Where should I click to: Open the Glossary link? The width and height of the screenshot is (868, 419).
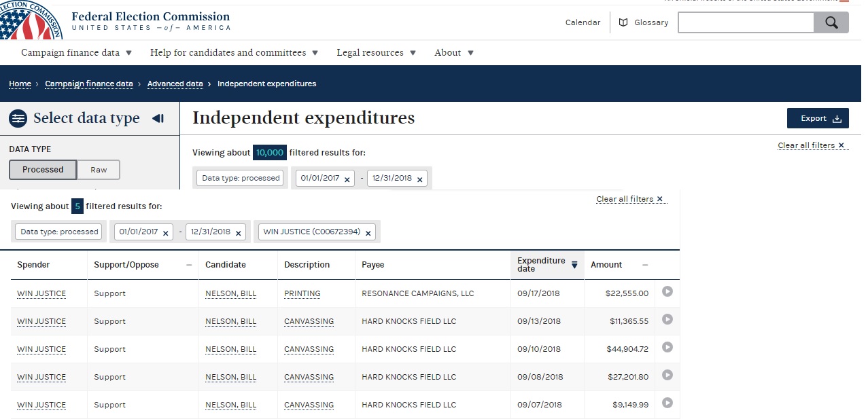coord(651,22)
